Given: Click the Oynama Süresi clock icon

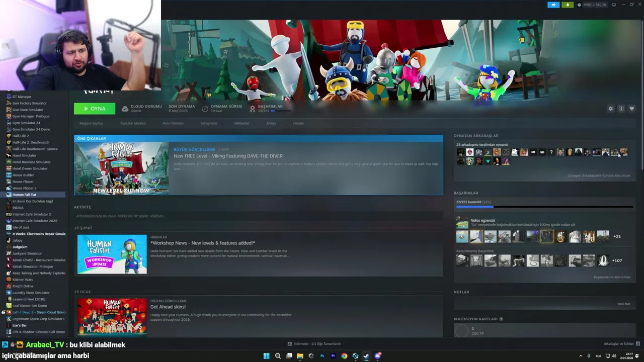Looking at the screenshot, I should tap(205, 109).
